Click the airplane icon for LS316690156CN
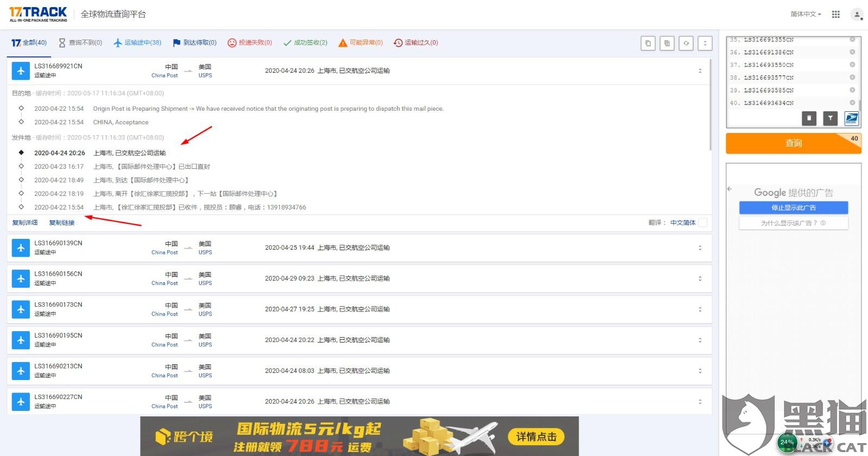This screenshot has height=456, width=868. [x=21, y=278]
